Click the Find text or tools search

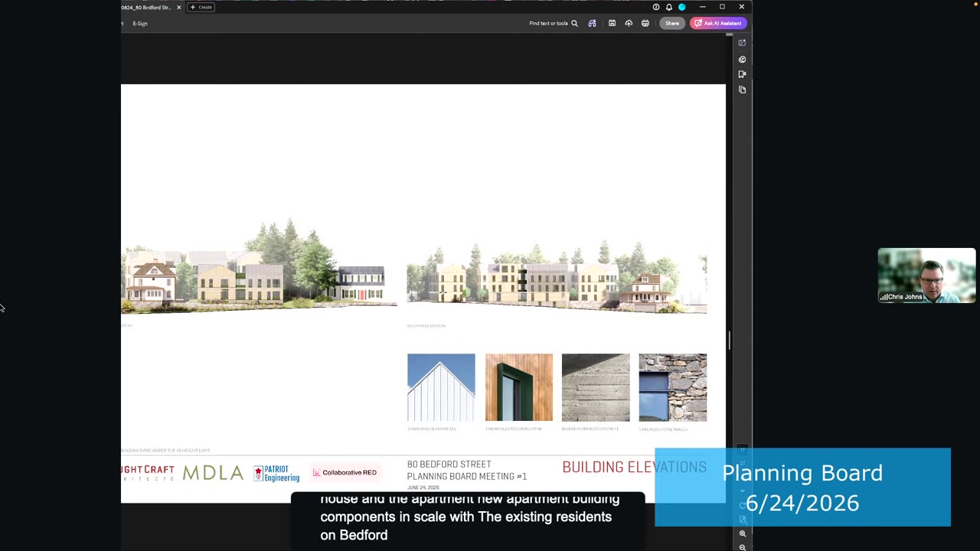[x=554, y=23]
